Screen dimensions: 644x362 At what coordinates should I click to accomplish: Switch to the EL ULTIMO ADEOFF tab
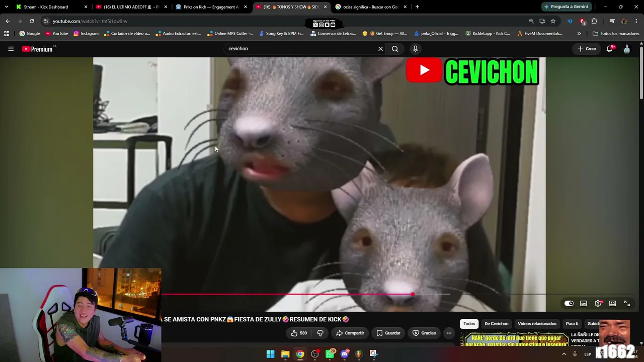(131, 7)
